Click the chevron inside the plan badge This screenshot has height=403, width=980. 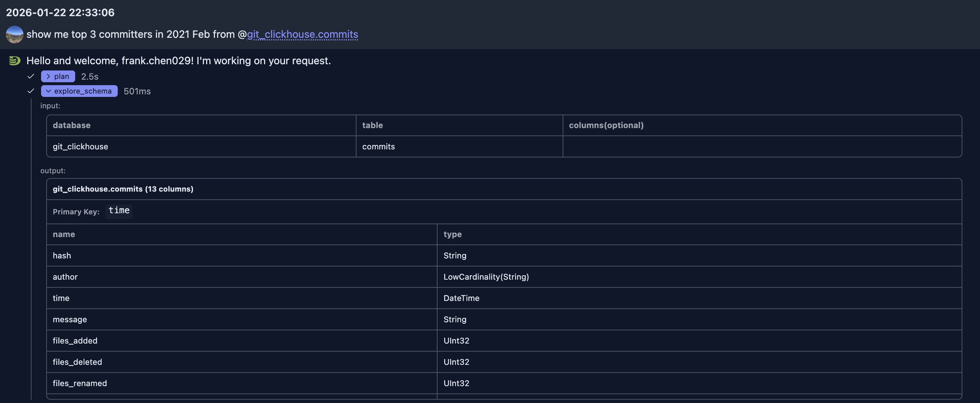coord(48,76)
